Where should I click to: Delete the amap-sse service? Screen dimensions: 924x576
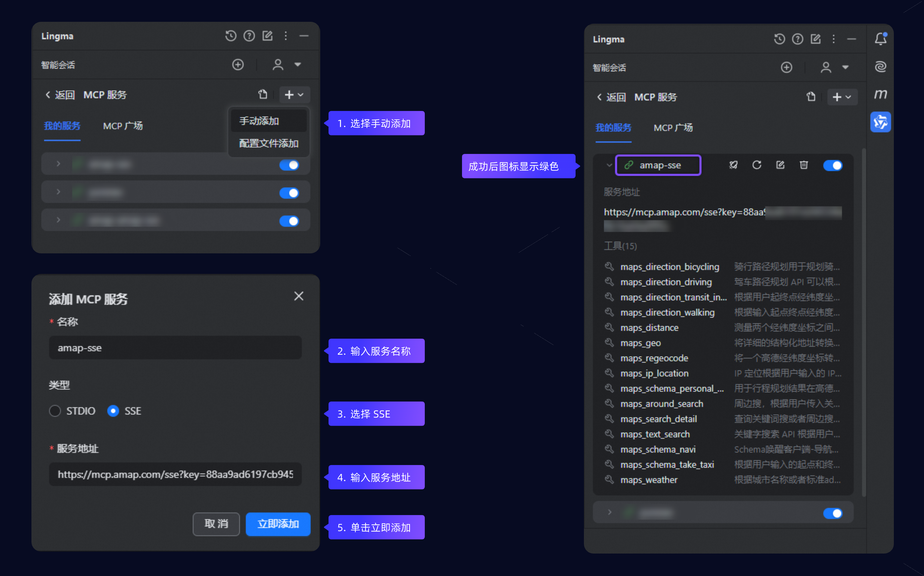804,165
